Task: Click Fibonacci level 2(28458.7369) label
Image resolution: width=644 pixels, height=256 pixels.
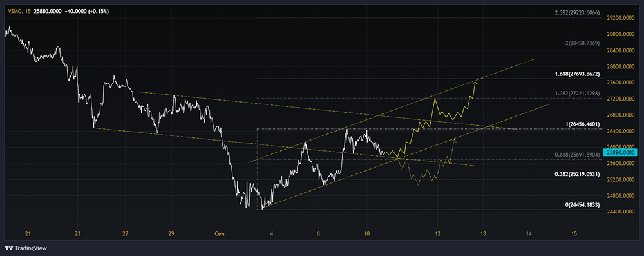Action: point(583,43)
